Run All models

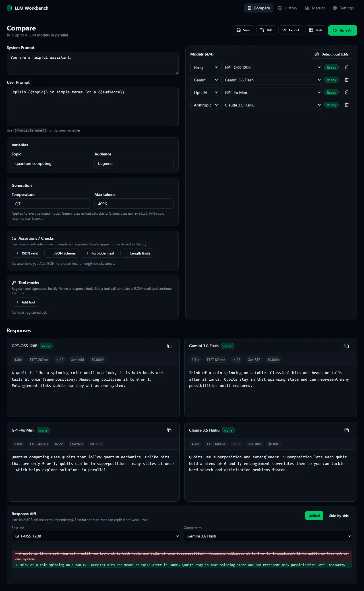click(343, 30)
